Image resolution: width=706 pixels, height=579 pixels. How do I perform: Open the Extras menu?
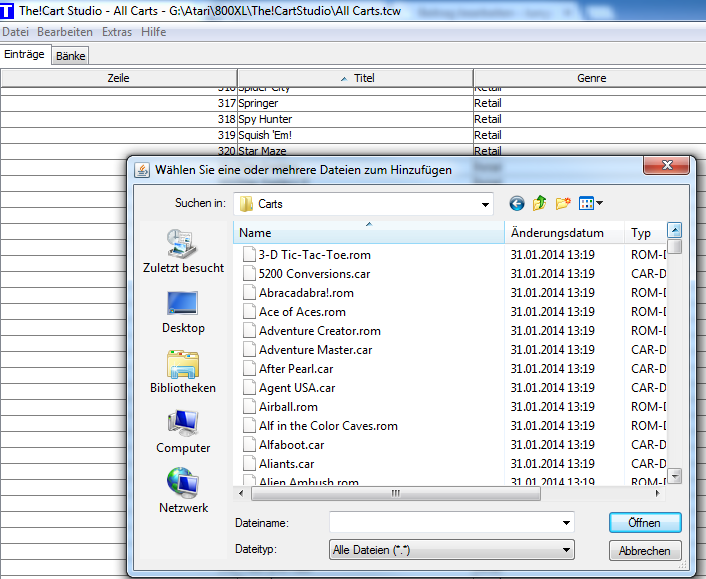pyautogui.click(x=116, y=32)
